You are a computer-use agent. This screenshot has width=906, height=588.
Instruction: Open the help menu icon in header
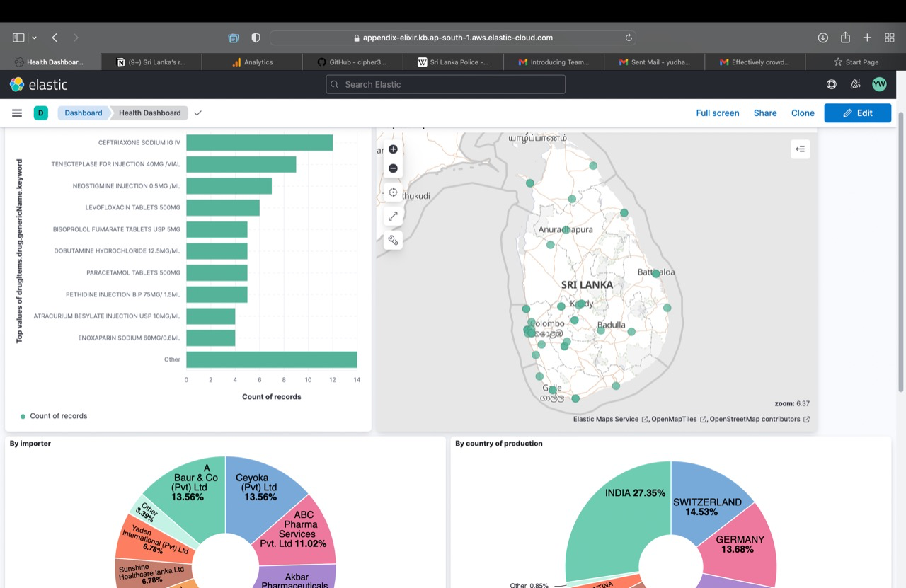tap(831, 85)
